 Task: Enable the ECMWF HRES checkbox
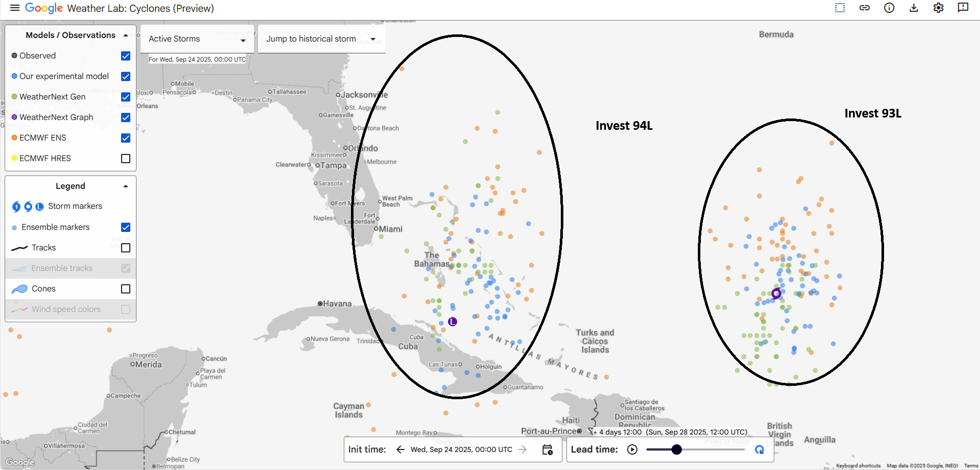tap(126, 159)
